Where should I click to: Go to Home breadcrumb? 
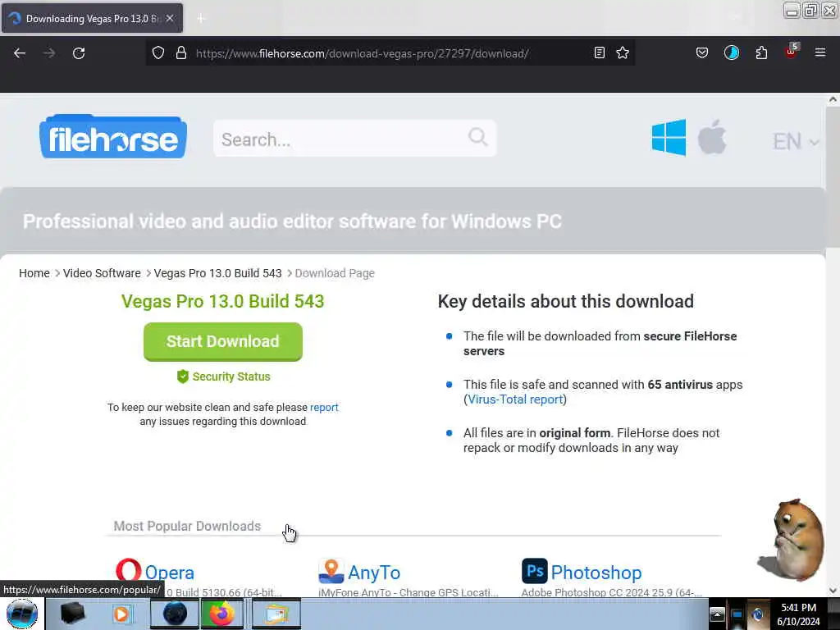(x=34, y=273)
